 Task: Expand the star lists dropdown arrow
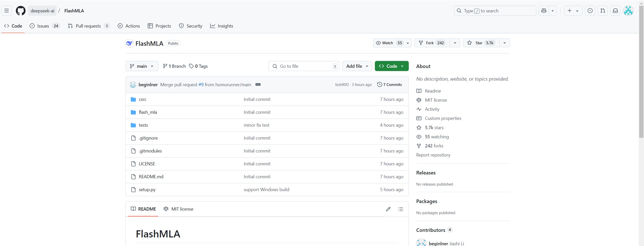505,43
